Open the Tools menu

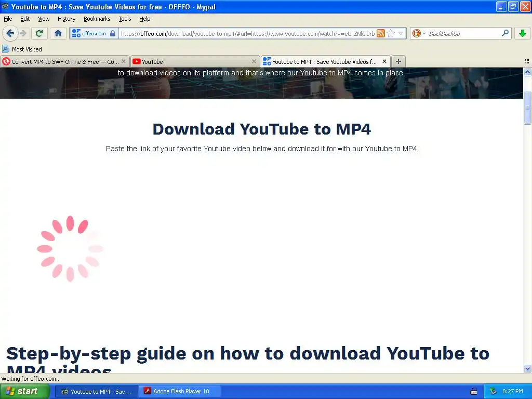pos(125,19)
